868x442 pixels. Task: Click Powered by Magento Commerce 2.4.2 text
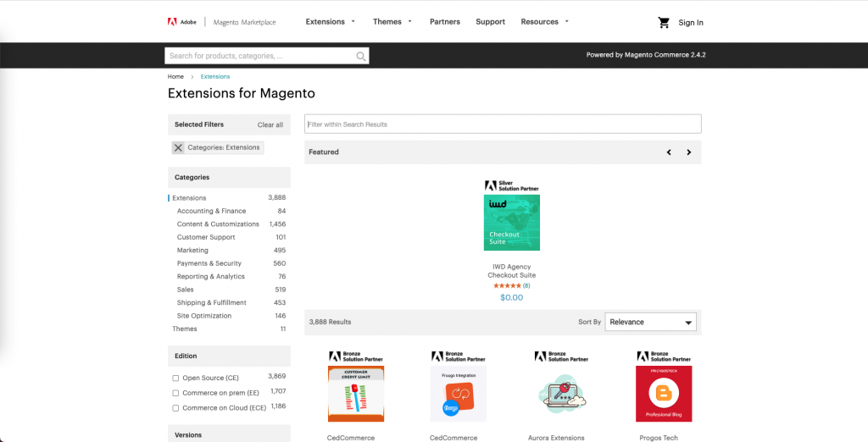coord(646,55)
